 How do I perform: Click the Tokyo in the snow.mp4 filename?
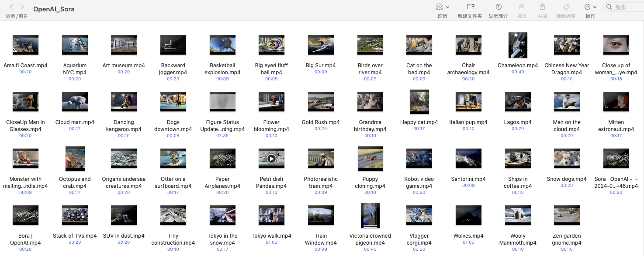pyautogui.click(x=222, y=239)
